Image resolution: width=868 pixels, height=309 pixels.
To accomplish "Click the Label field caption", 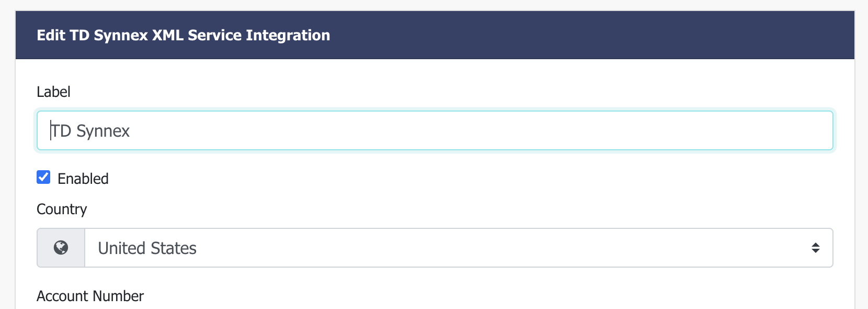I will pos(53,92).
